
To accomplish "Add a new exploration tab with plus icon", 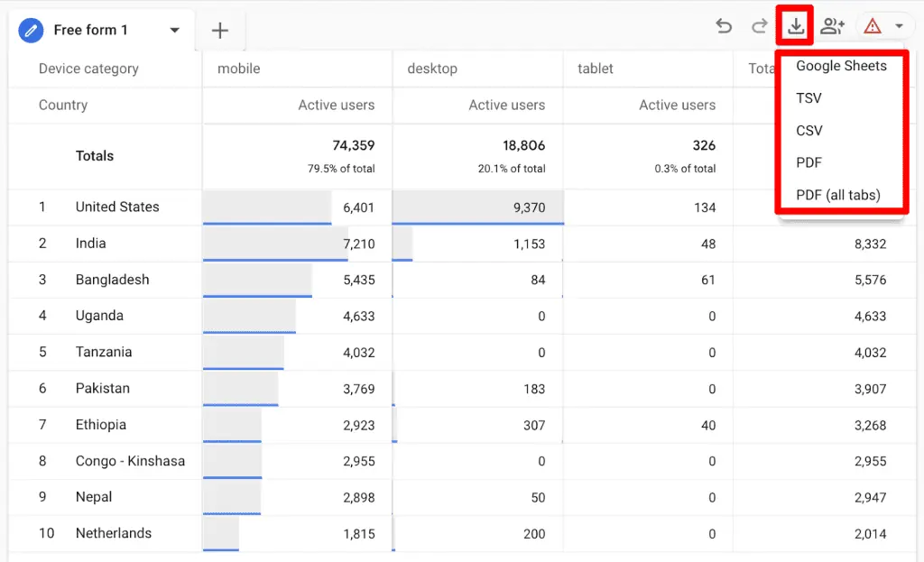I will (219, 30).
